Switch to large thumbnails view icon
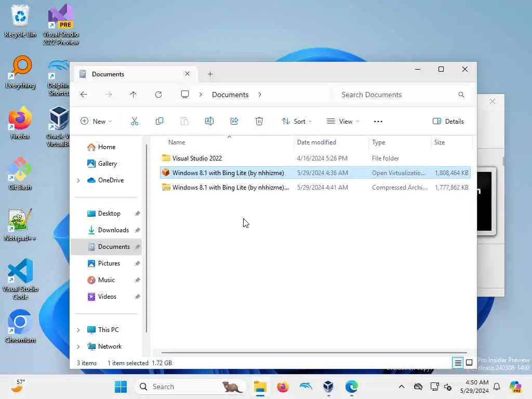The width and height of the screenshot is (532, 399). coord(469,363)
